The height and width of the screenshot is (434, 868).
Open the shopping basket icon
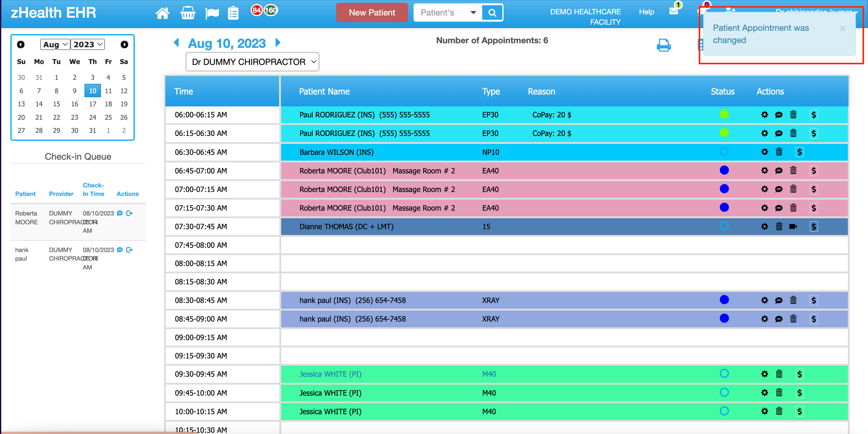point(188,13)
